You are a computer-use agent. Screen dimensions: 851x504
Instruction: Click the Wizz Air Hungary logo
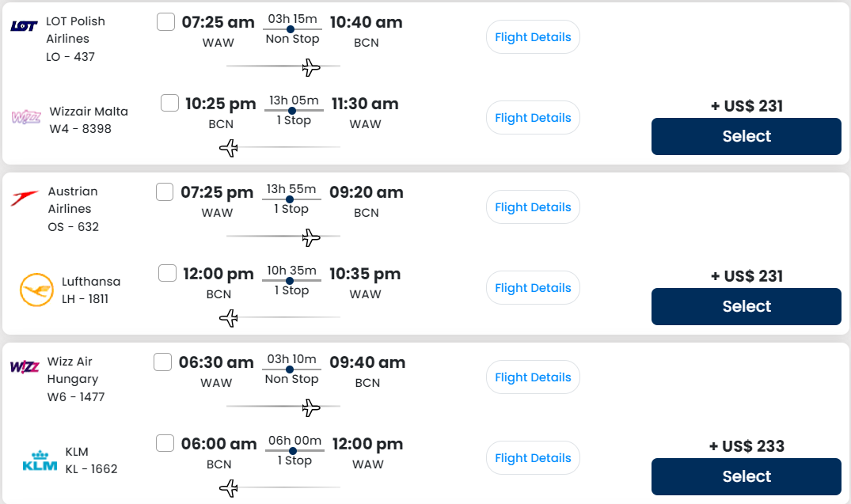[x=24, y=367]
